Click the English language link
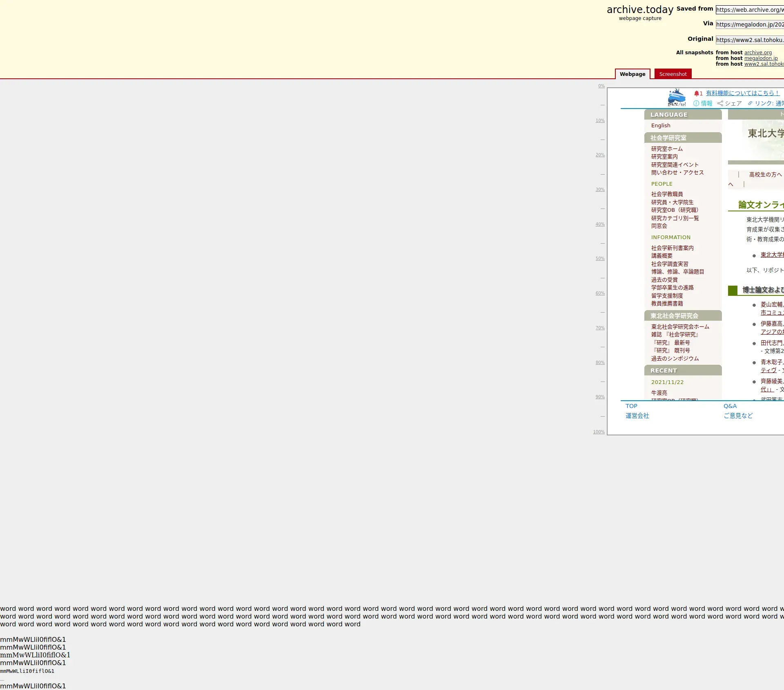This screenshot has height=690, width=784. 660,126
